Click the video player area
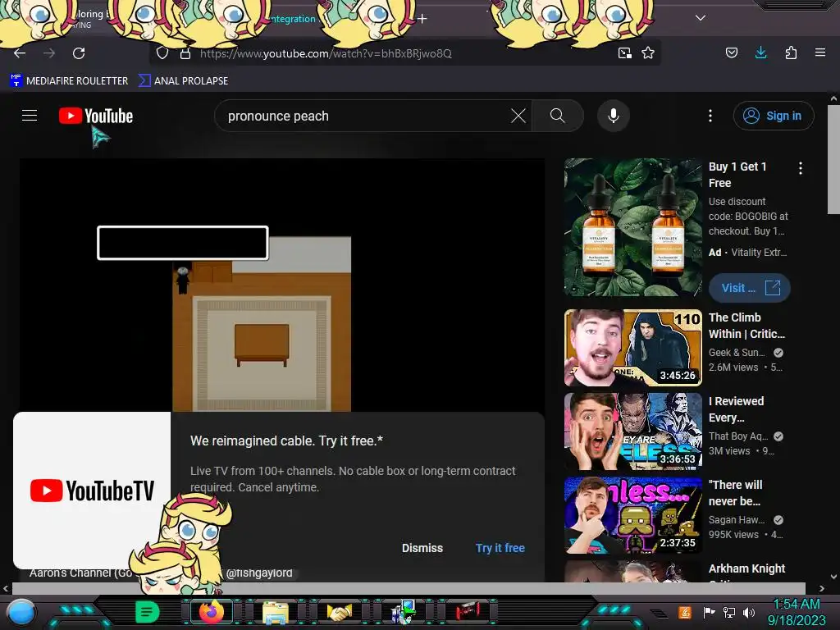Viewport: 840px width, 630px height. pos(282,284)
